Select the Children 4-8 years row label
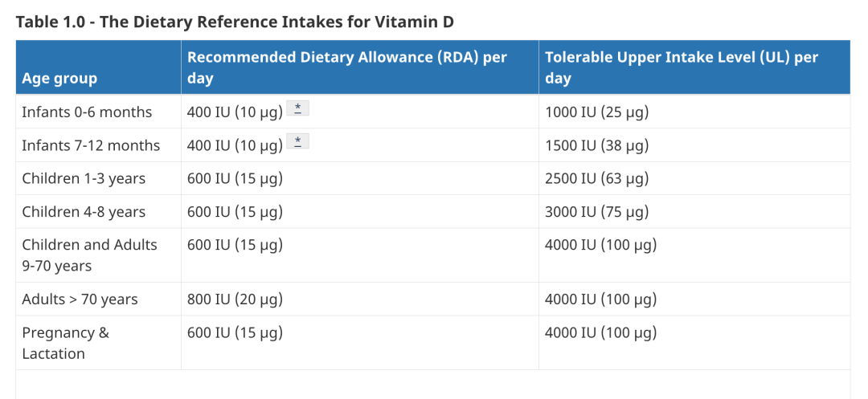The image size is (868, 399). point(84,212)
